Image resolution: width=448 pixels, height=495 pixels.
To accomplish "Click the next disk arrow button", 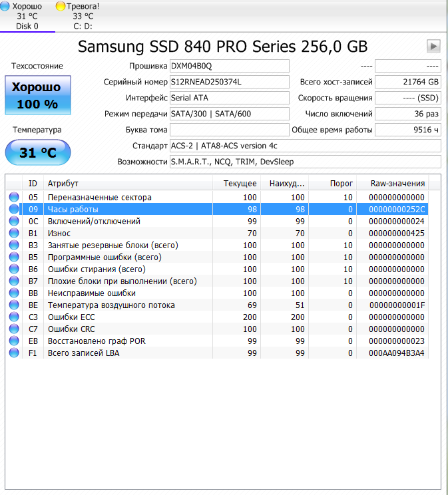I will [x=433, y=47].
